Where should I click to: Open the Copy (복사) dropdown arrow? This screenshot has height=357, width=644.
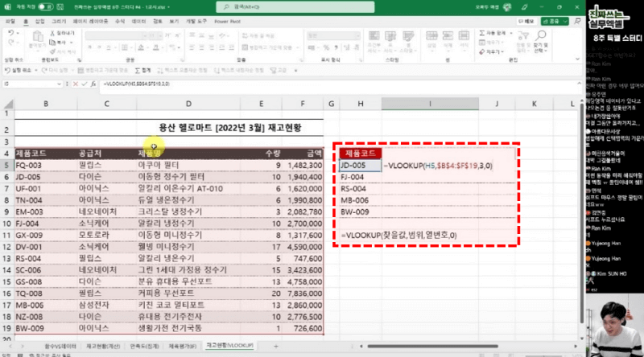[71, 43]
